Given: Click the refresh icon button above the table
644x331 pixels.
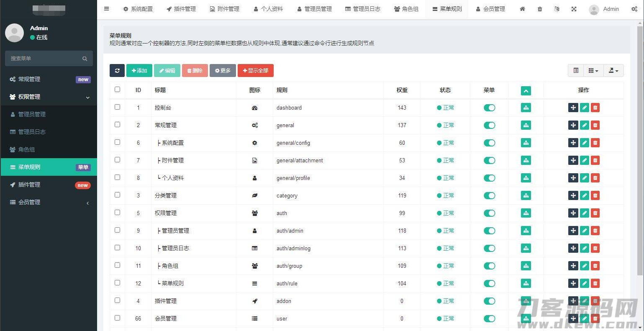Looking at the screenshot, I should pyautogui.click(x=117, y=71).
